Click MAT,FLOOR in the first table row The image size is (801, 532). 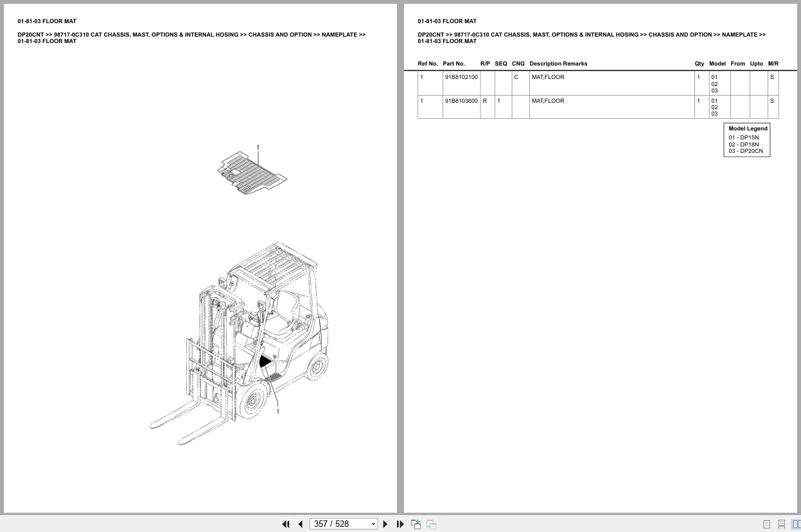[x=548, y=77]
